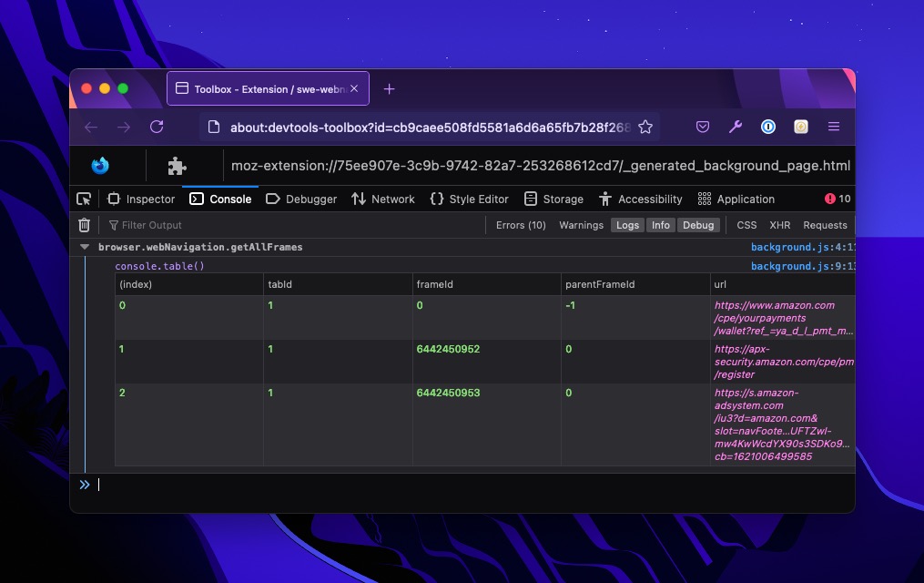
Task: Click the page icon in address bar
Action: (x=214, y=127)
